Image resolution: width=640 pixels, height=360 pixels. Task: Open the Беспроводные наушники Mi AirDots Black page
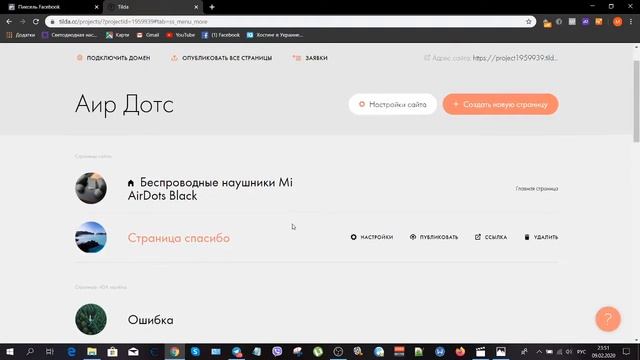[210, 189]
